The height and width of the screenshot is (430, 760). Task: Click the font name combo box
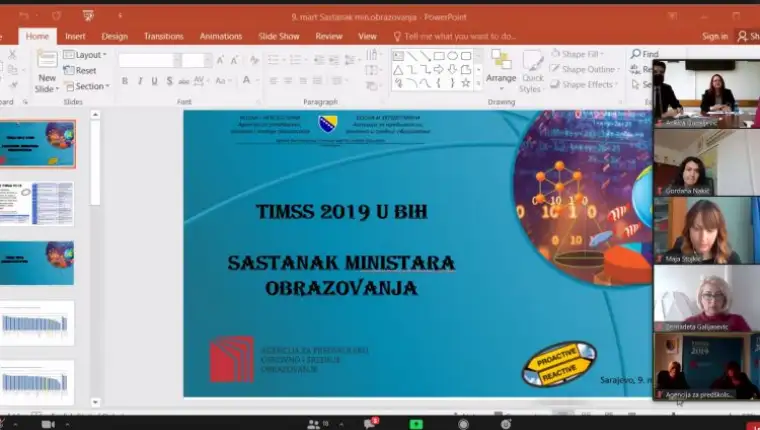coord(150,60)
